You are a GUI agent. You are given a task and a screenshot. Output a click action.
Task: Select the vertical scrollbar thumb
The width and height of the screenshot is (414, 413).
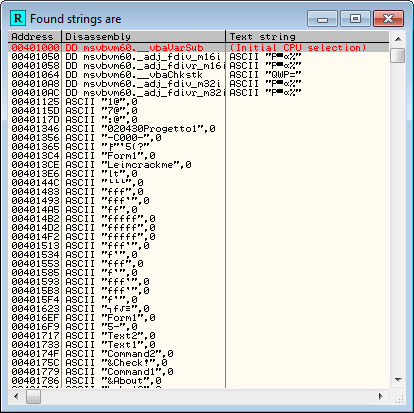(398, 55)
